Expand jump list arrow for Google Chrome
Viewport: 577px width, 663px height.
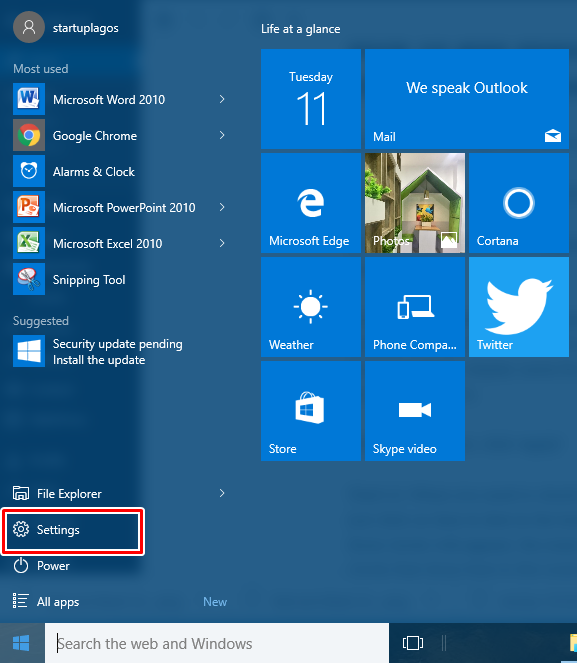click(222, 135)
